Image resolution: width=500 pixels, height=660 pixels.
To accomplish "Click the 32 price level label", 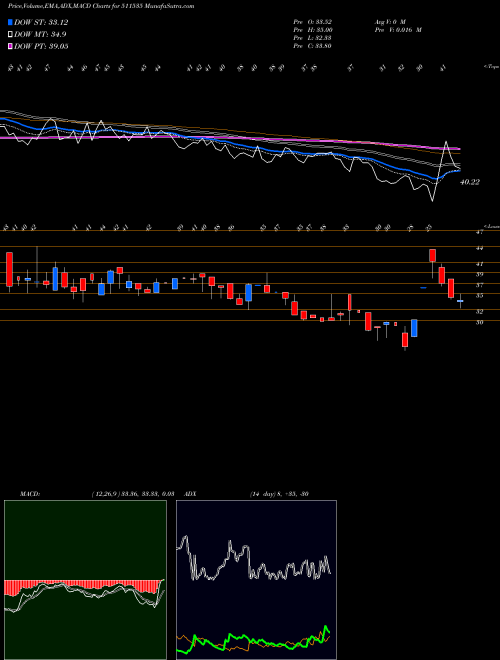I will click(x=479, y=311).
